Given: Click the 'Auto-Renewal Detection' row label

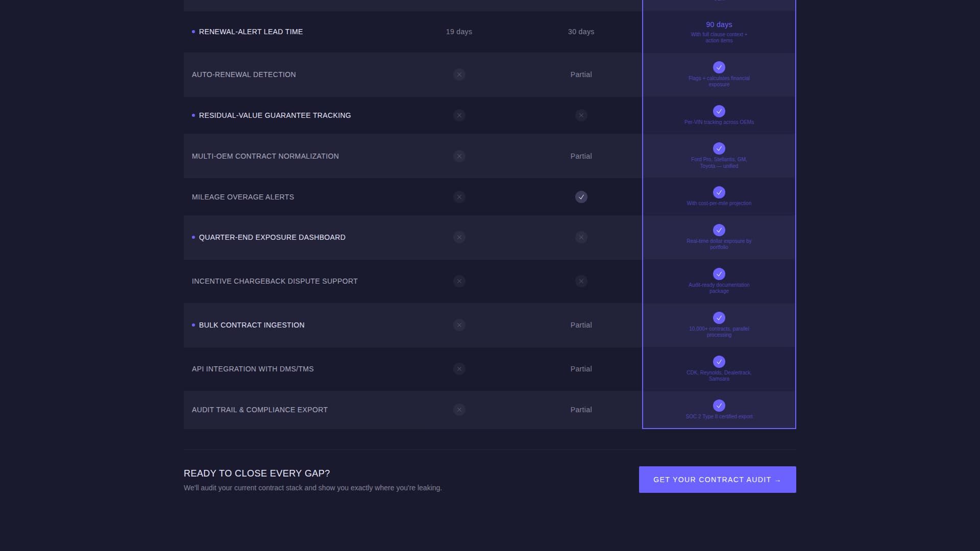Looking at the screenshot, I should point(243,74).
